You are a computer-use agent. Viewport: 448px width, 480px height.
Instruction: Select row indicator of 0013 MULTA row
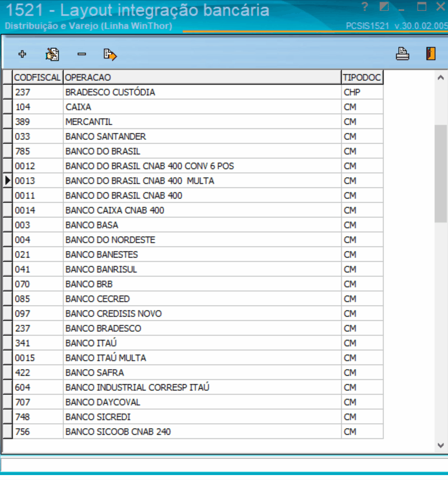click(7, 180)
